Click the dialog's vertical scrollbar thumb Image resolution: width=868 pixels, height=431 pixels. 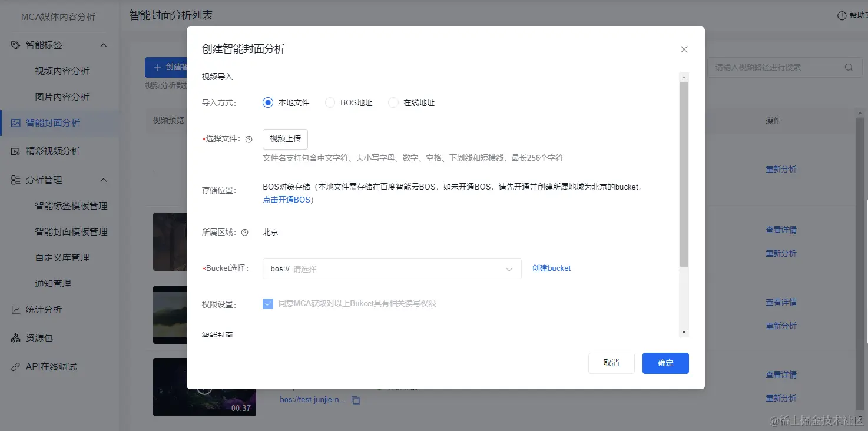pyautogui.click(x=684, y=174)
